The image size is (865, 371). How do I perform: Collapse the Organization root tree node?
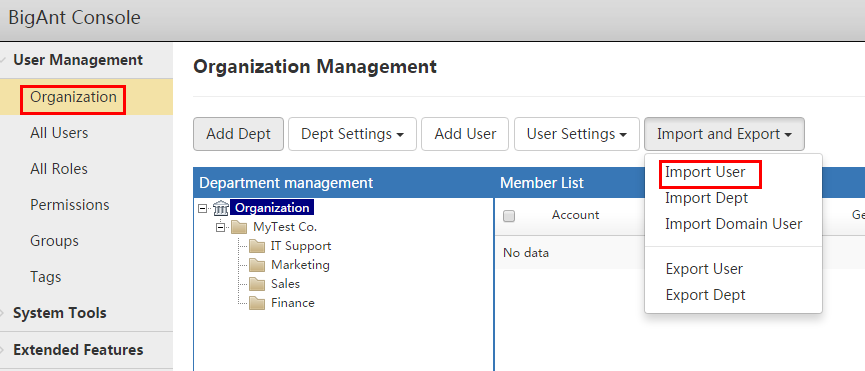202,209
